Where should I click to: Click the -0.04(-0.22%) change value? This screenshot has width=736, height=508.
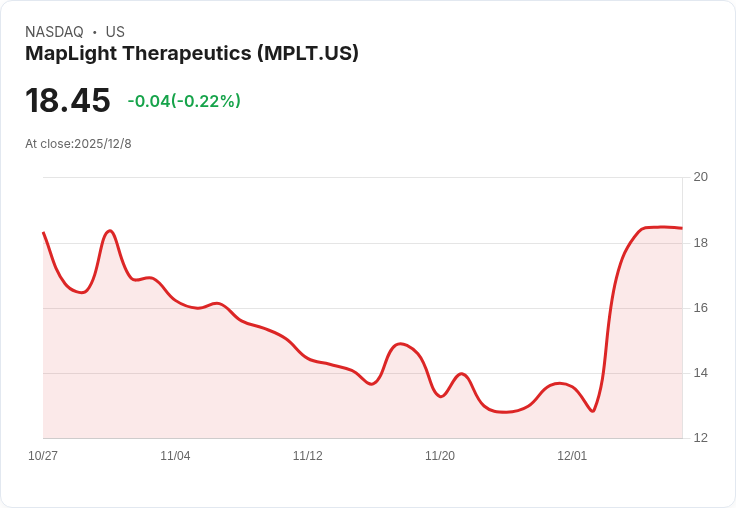pos(184,101)
